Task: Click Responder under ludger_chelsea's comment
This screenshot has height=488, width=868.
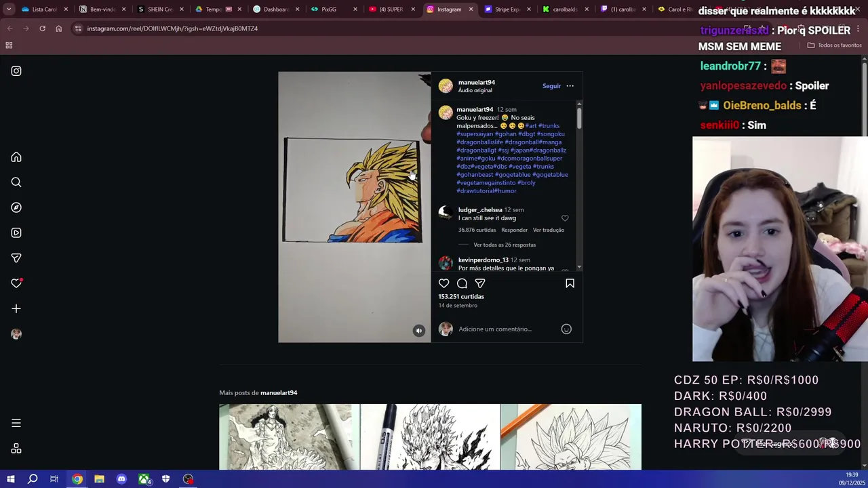Action: tap(514, 230)
